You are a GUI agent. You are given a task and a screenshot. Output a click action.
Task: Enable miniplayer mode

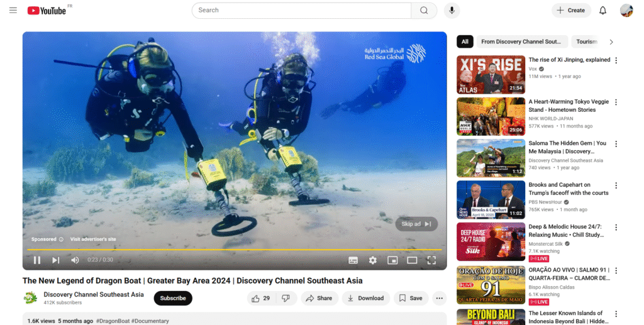pyautogui.click(x=392, y=260)
